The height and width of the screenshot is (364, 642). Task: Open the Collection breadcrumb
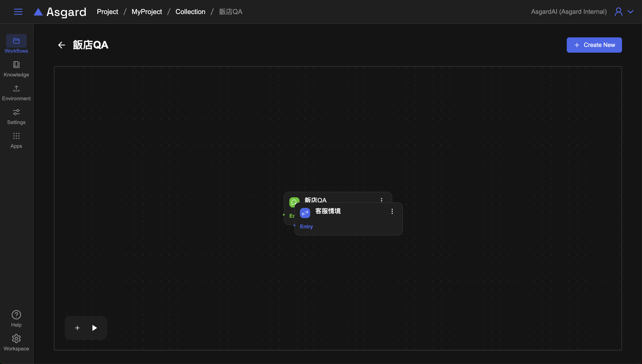tap(190, 12)
